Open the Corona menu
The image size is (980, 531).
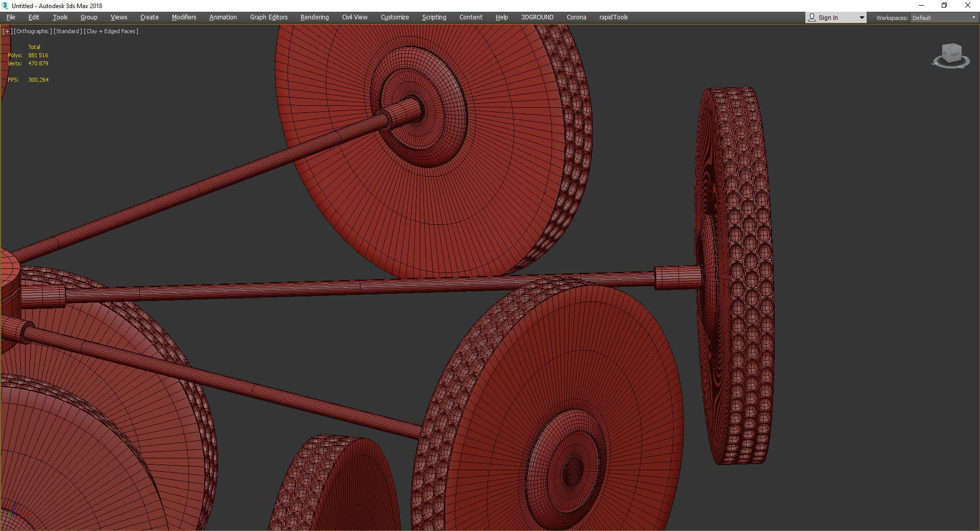(577, 17)
